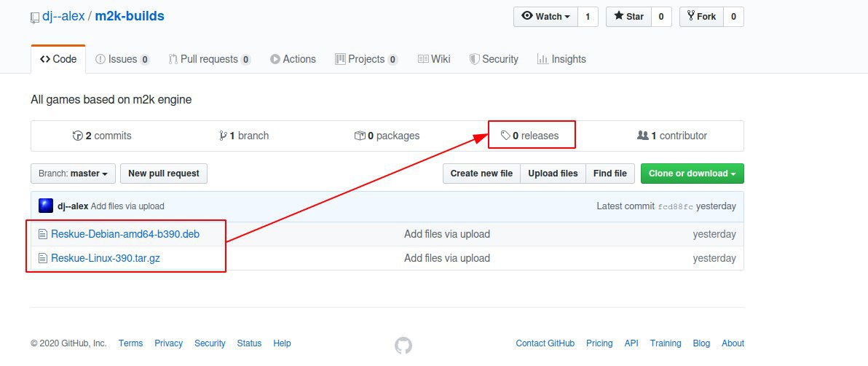Open Reskue-Debian-amd64-b390.deb file
This screenshot has height=366, width=868.
pos(125,234)
